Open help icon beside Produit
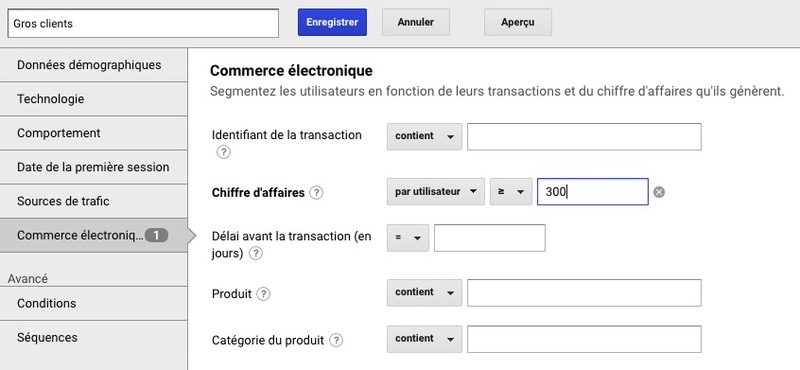 tap(263, 294)
